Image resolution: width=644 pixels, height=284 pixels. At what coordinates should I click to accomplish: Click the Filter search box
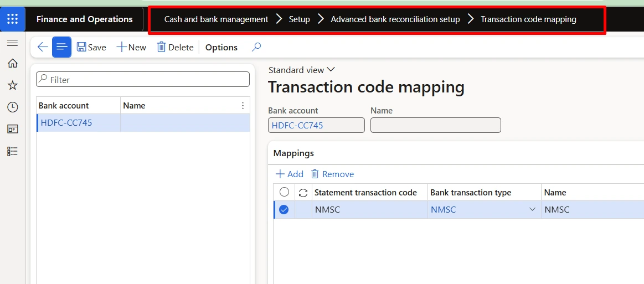[143, 80]
